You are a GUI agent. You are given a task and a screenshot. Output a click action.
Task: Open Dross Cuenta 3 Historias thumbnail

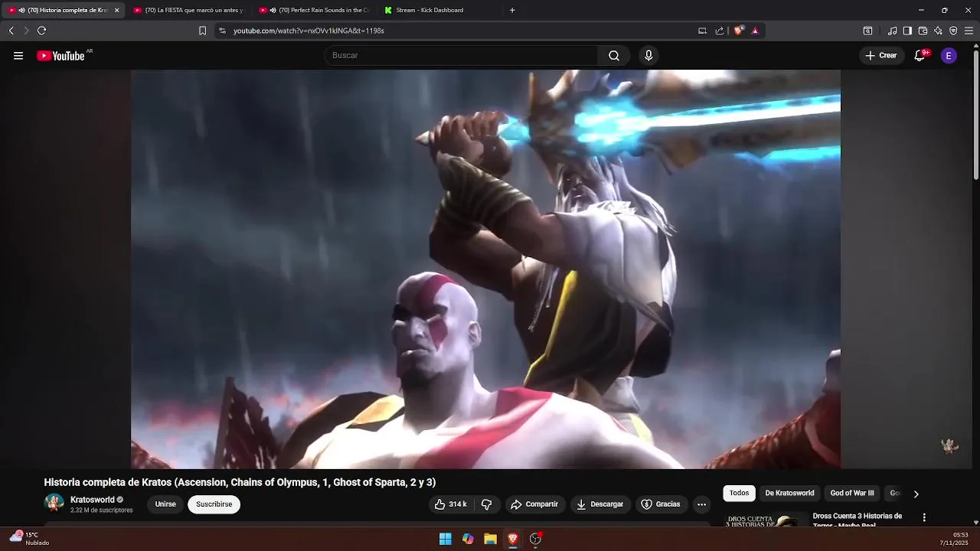766,520
